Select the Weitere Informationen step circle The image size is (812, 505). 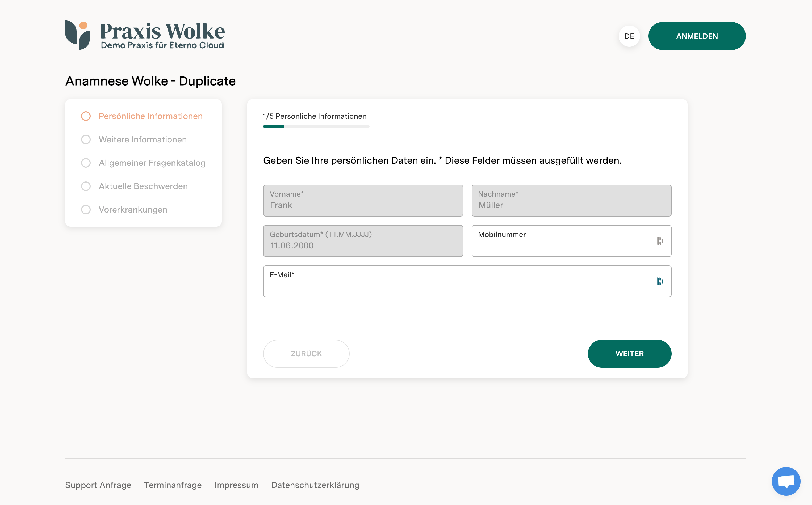pos(86,139)
